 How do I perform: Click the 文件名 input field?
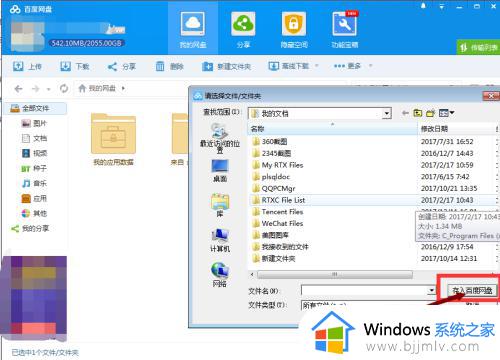(x=364, y=290)
